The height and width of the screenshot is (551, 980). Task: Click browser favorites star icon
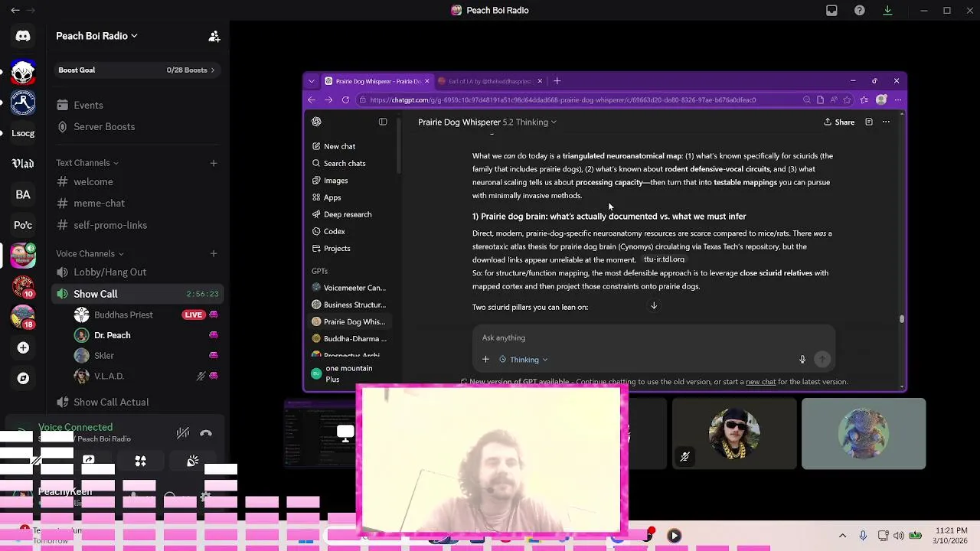point(847,99)
